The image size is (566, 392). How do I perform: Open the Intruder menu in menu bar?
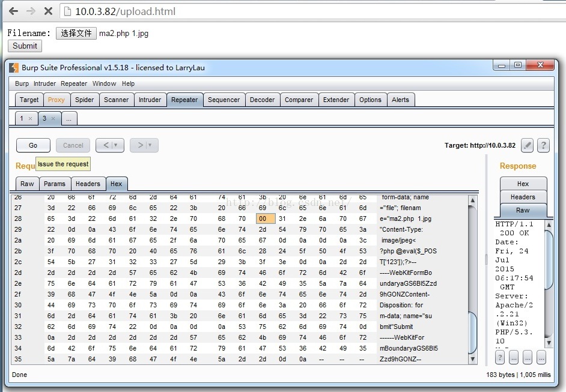click(44, 83)
